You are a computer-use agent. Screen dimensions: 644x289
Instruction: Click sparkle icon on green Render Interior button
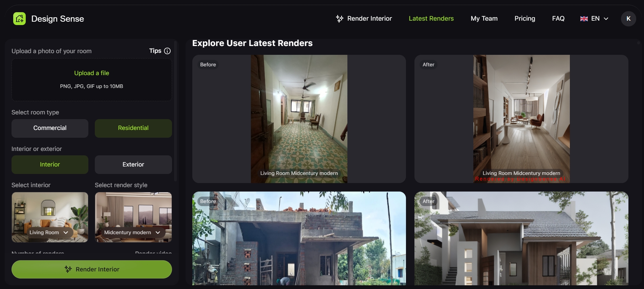point(68,269)
